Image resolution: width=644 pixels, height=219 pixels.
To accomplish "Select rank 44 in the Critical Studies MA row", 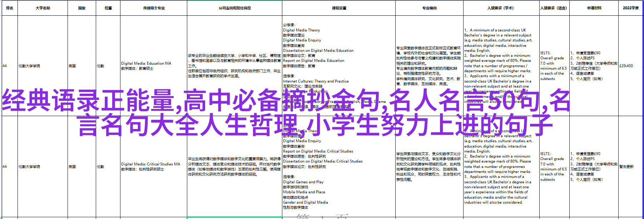I will tap(10, 166).
